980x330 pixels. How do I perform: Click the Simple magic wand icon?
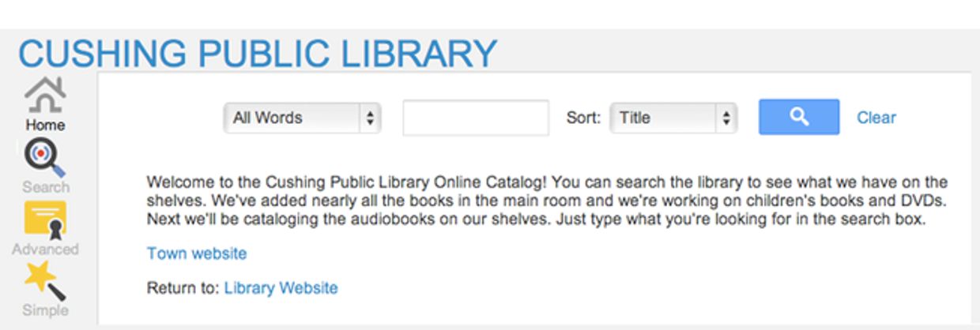[45, 281]
